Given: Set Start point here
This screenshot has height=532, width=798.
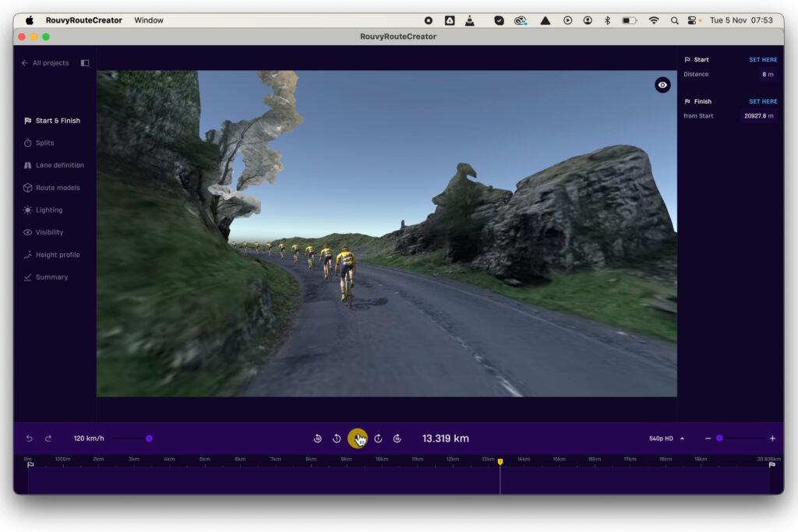Looking at the screenshot, I should pos(763,59).
